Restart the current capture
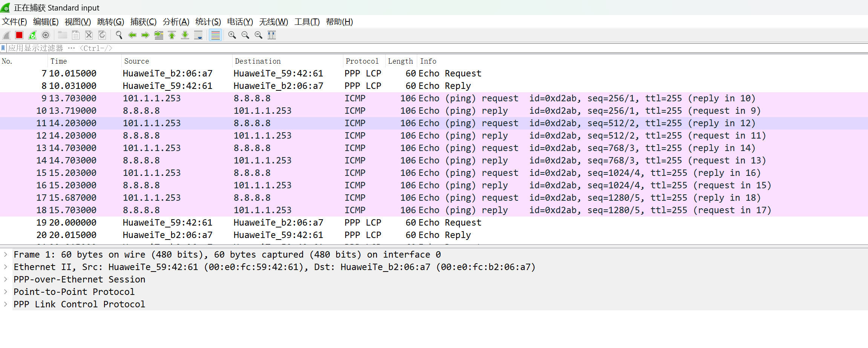This screenshot has height=348, width=868. point(32,35)
